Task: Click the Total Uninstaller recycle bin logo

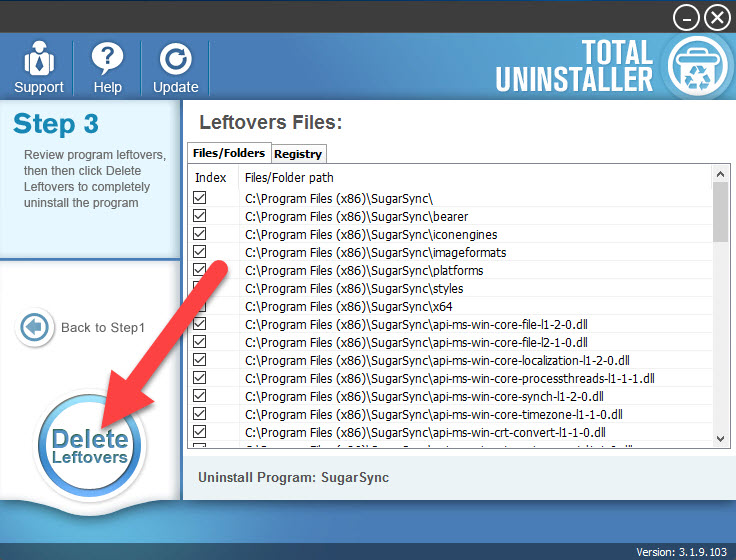Action: 698,66
